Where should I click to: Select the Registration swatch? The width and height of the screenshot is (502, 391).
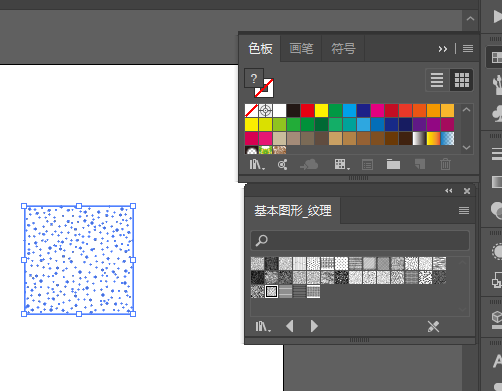(265, 111)
